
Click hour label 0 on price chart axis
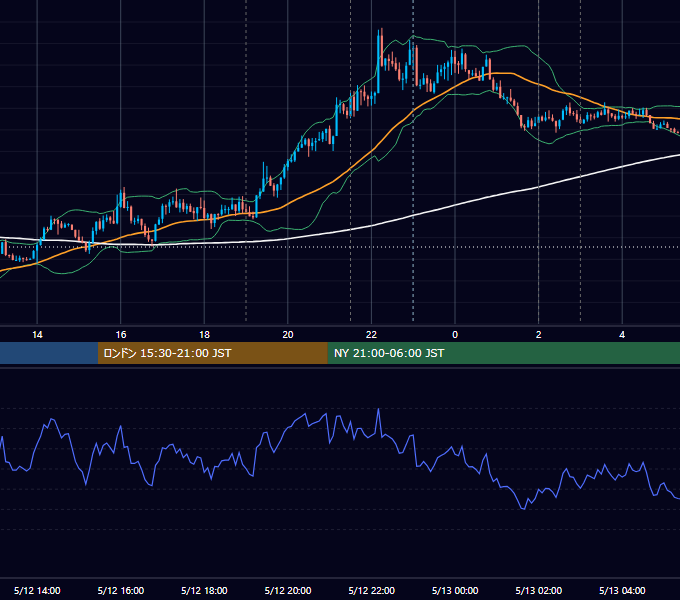coord(455,334)
